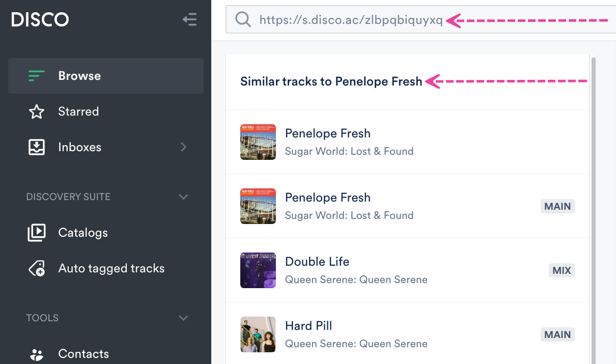The height and width of the screenshot is (364, 616).
Task: Click the Catalogs play-stack icon
Action: [36, 233]
